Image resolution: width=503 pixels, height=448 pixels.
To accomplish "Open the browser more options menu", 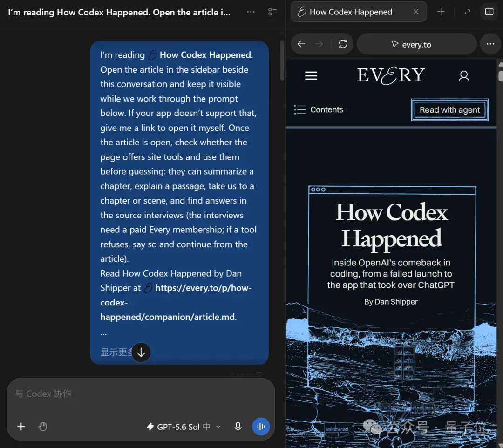I will pyautogui.click(x=490, y=44).
